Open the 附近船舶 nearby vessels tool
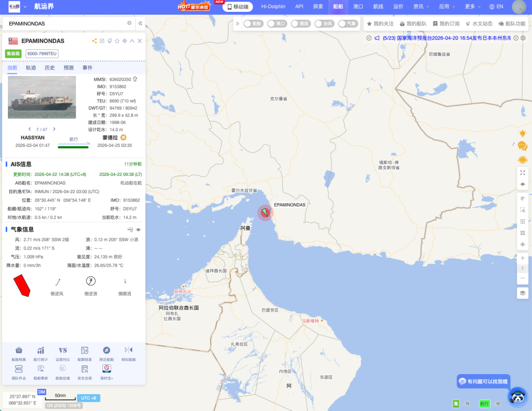Screen dimensions: 532x411 106,352
